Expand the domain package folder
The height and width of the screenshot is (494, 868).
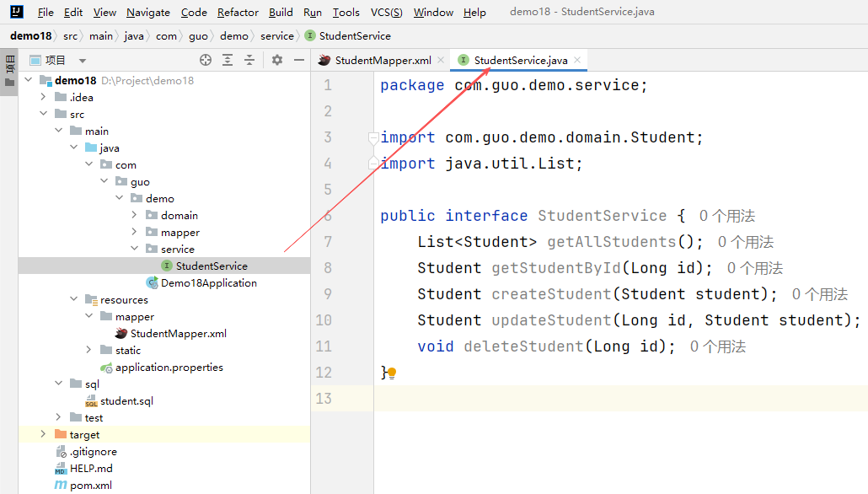[134, 216]
